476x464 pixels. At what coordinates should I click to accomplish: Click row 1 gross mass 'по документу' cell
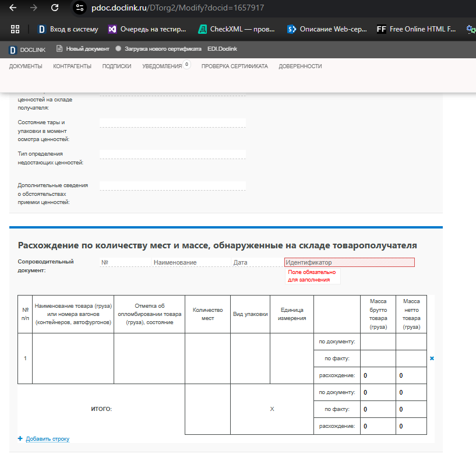coord(378,342)
